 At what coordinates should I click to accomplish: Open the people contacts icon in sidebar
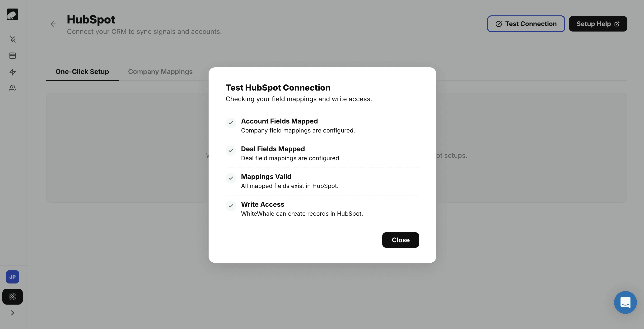[13, 88]
